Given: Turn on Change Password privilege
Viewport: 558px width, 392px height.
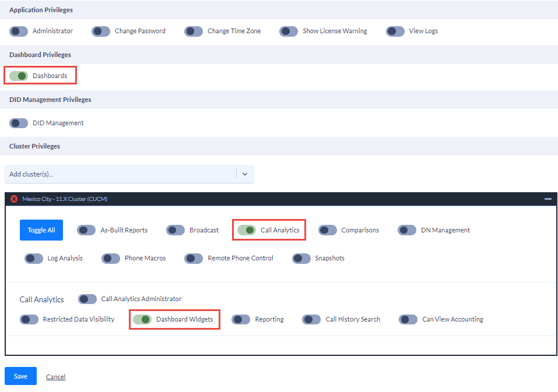Looking at the screenshot, I should pyautogui.click(x=101, y=31).
